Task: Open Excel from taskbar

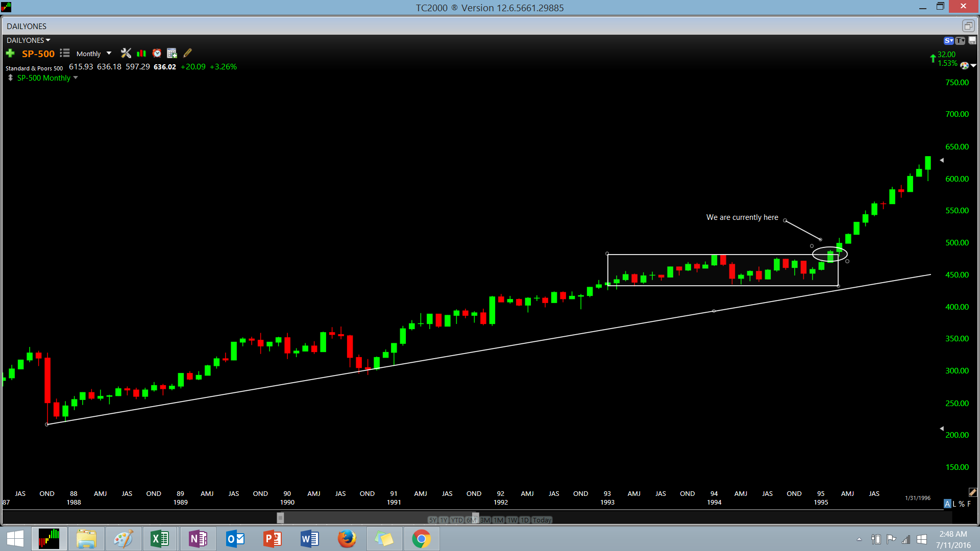Action: click(160, 539)
